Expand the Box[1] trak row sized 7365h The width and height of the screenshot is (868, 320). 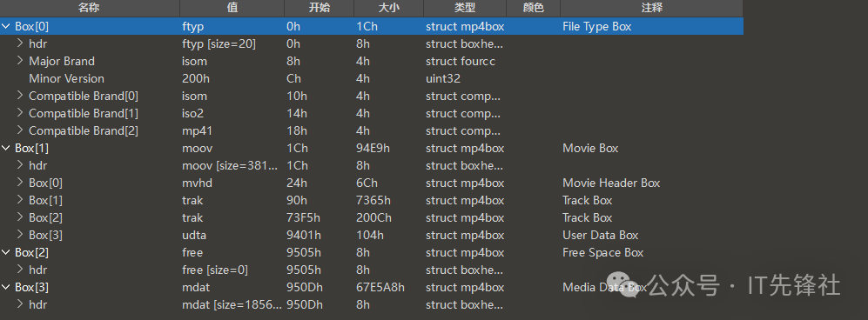click(20, 200)
